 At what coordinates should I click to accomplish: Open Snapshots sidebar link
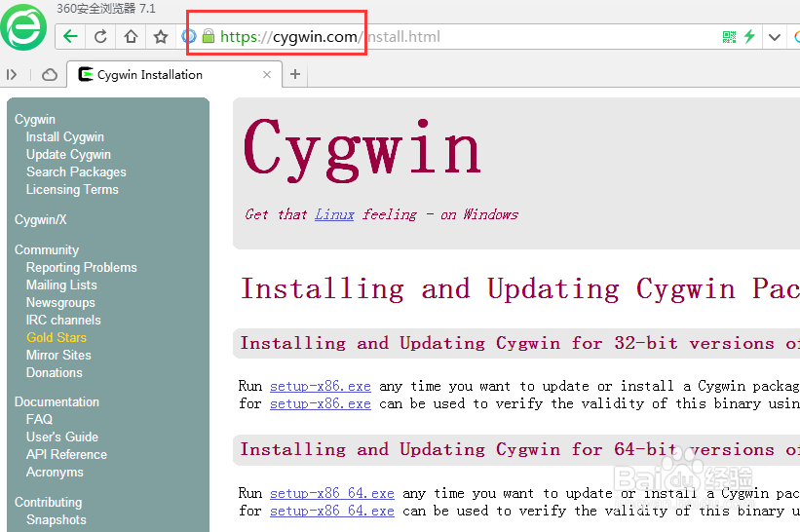[x=57, y=519]
